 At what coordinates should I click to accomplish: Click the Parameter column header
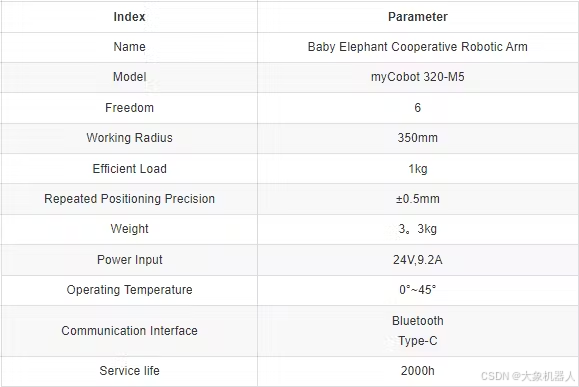(418, 17)
